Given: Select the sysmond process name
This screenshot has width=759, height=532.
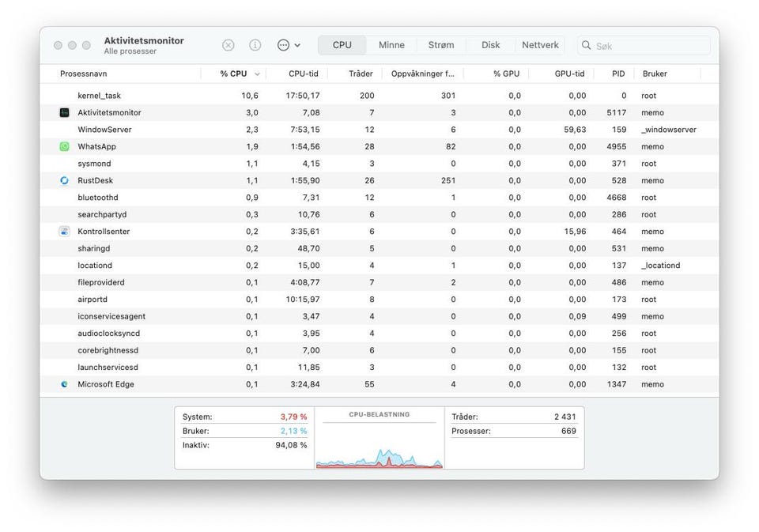Looking at the screenshot, I should click(x=94, y=163).
